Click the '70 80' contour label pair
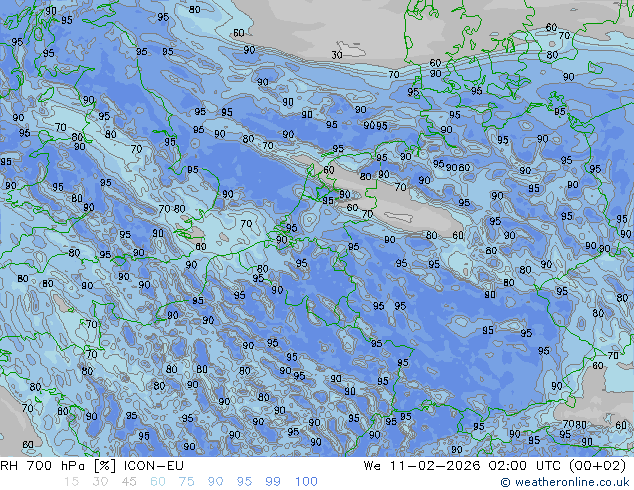This screenshot has height=490, width=634. [x=172, y=209]
